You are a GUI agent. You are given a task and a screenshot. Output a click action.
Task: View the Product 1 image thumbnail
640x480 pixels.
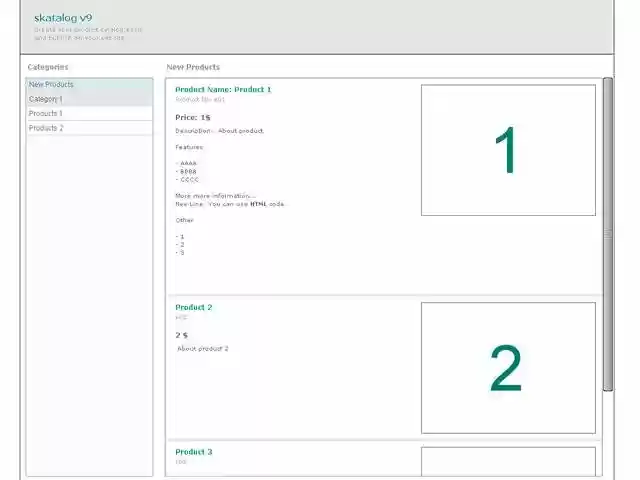coord(508,150)
